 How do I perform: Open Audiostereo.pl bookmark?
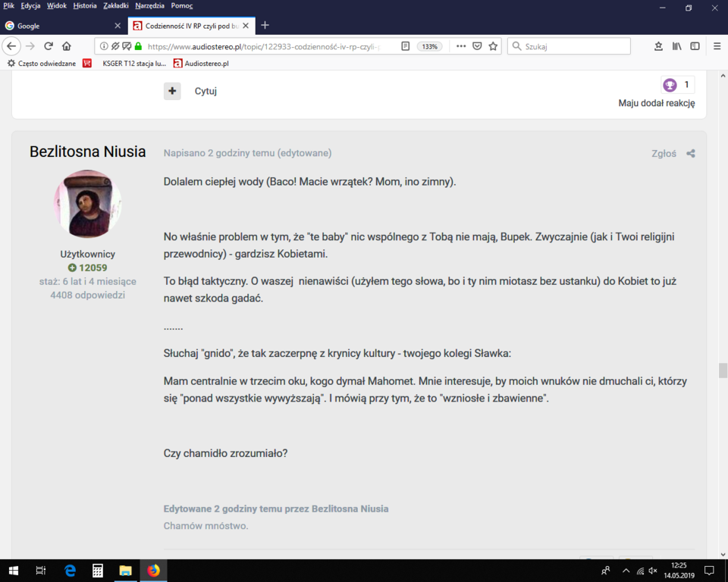click(x=201, y=64)
